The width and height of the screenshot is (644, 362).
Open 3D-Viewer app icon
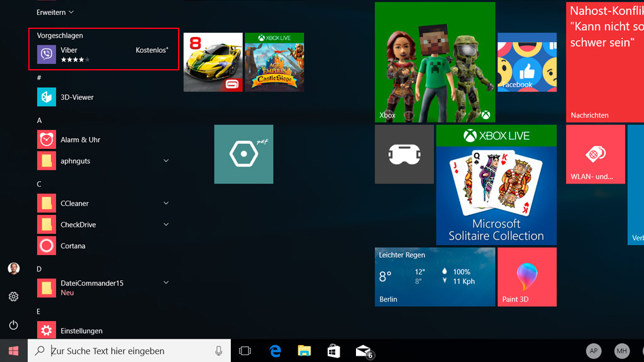coord(47,97)
